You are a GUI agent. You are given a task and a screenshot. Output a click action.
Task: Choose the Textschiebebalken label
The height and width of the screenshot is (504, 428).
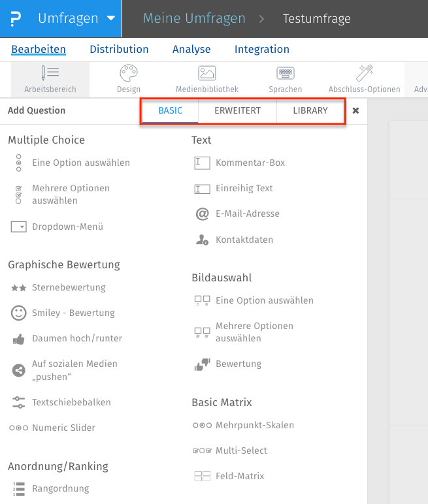click(71, 402)
